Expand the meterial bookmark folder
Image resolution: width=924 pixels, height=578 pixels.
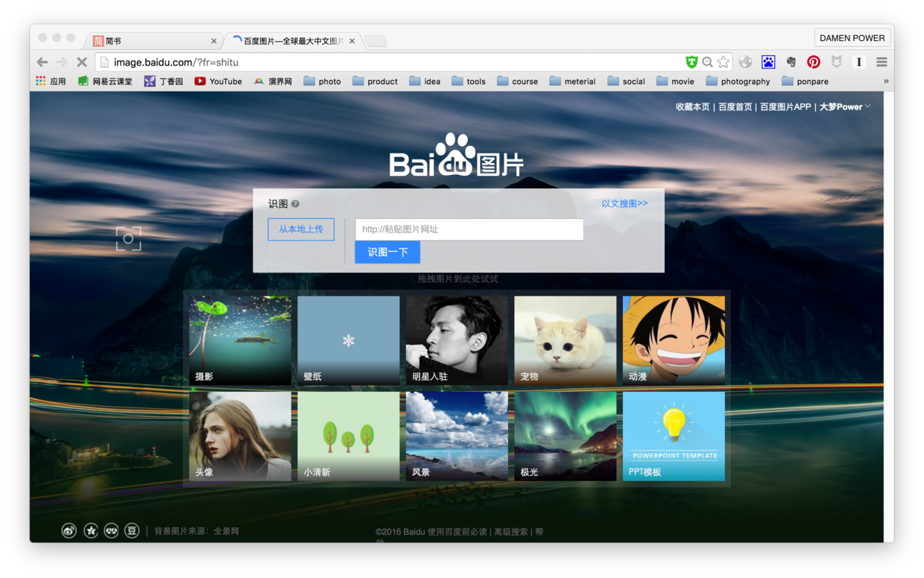tap(572, 81)
